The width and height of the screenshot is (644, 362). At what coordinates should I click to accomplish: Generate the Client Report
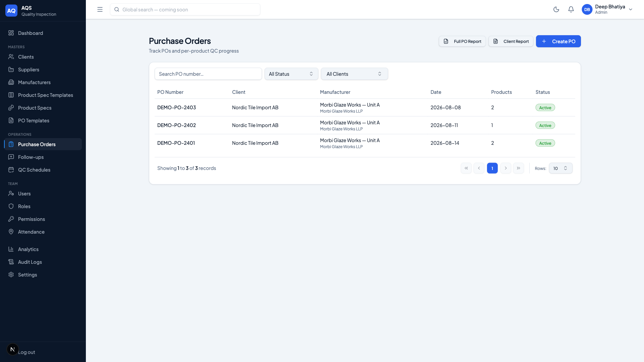coord(511,41)
